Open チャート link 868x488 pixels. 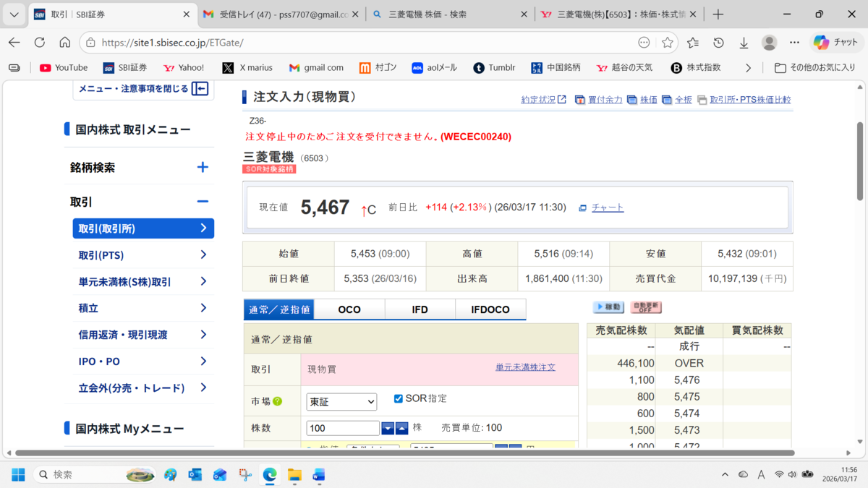coord(608,207)
